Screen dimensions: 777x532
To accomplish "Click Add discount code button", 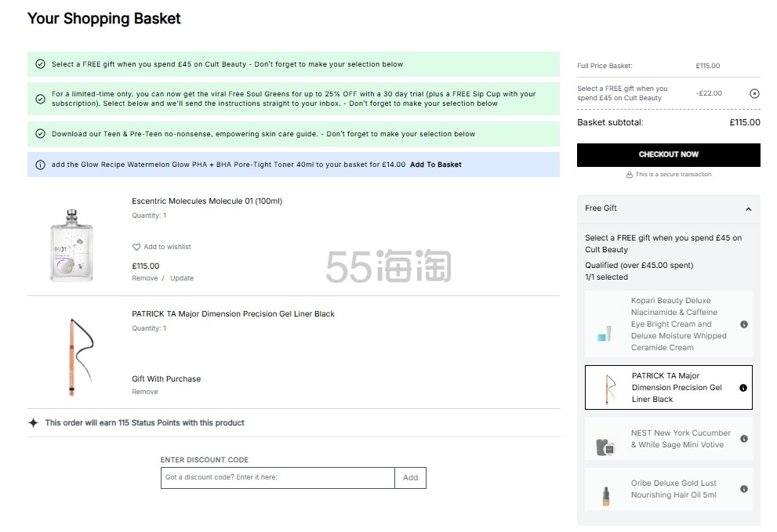I will click(x=410, y=478).
